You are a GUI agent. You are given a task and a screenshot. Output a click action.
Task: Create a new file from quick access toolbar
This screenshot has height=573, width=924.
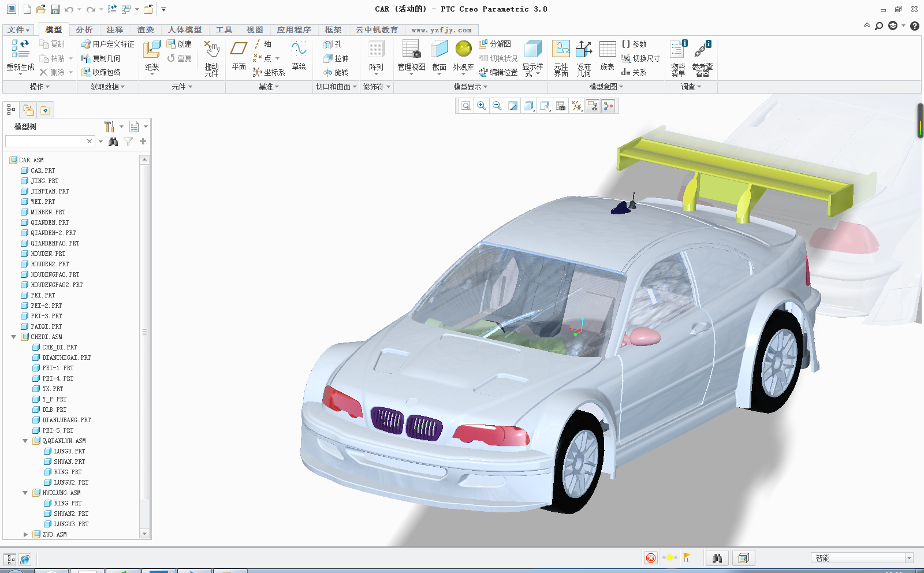click(x=27, y=9)
